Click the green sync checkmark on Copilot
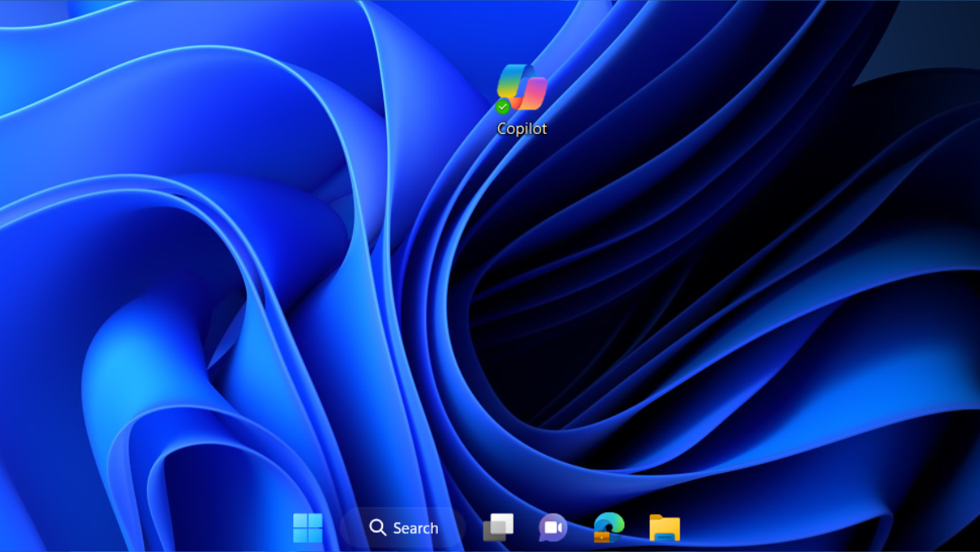Viewport: 980px width, 552px height. pyautogui.click(x=503, y=107)
